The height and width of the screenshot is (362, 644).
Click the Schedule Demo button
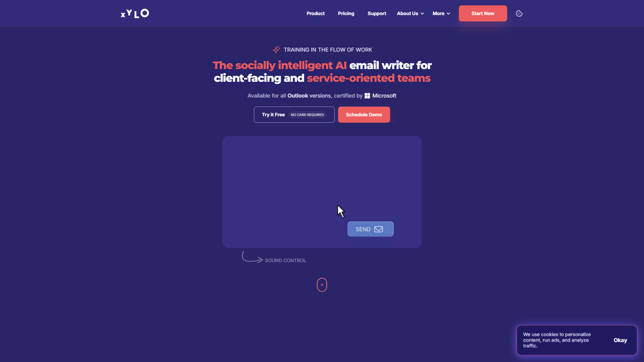364,115
